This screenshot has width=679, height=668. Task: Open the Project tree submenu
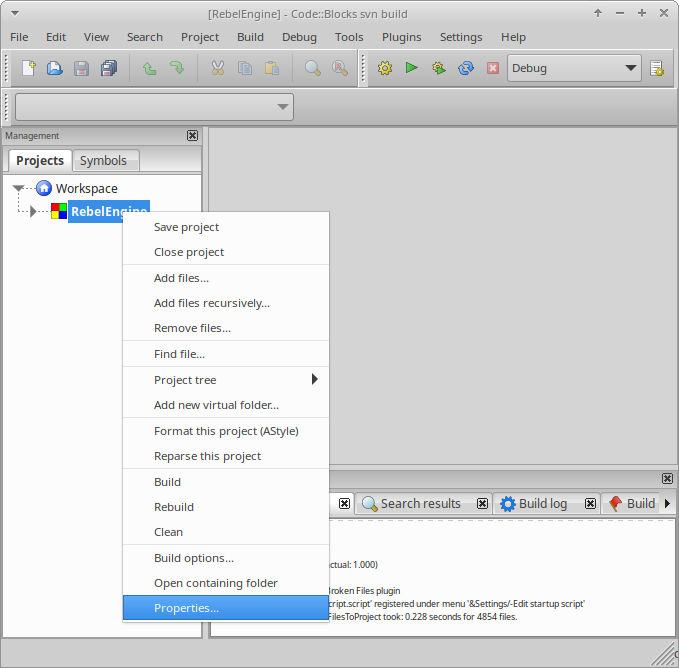tap(226, 380)
